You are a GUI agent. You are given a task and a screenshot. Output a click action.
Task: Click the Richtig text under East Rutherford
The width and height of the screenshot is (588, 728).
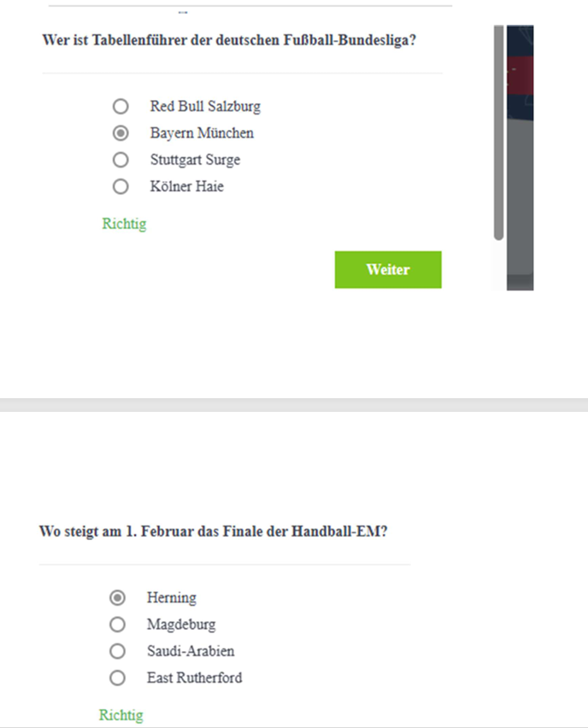tap(121, 715)
